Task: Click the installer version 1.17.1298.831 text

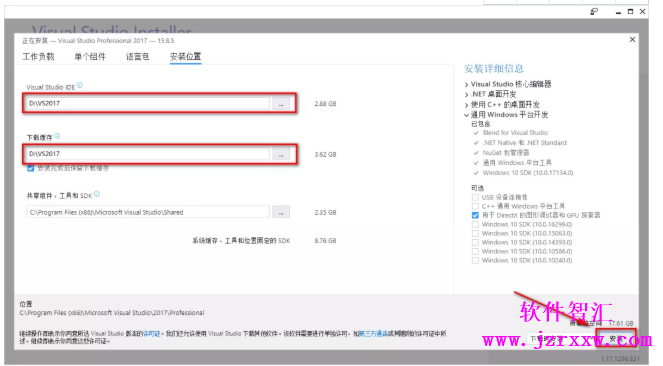Action: 620,359
